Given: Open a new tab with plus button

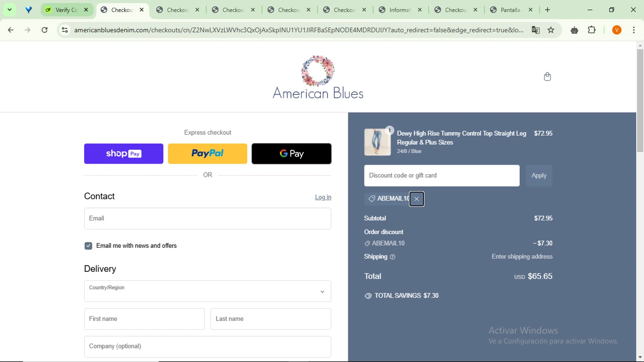Looking at the screenshot, I should pyautogui.click(x=547, y=9).
